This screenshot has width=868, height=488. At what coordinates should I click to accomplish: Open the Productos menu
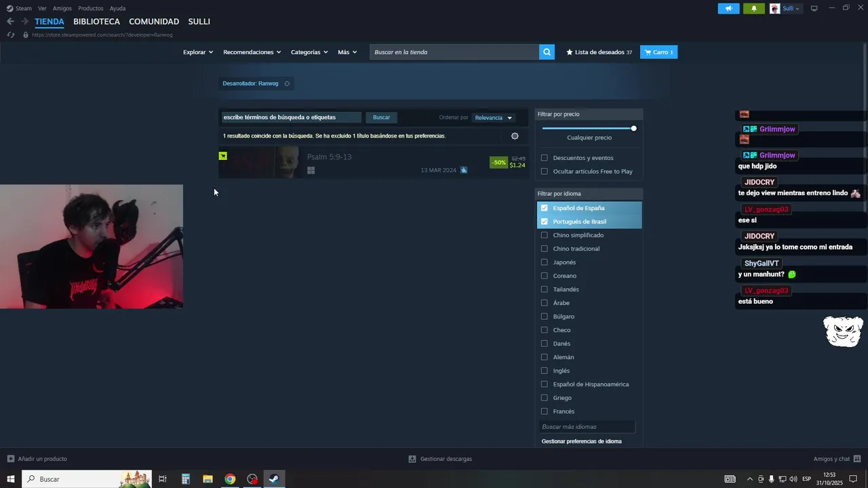point(91,8)
